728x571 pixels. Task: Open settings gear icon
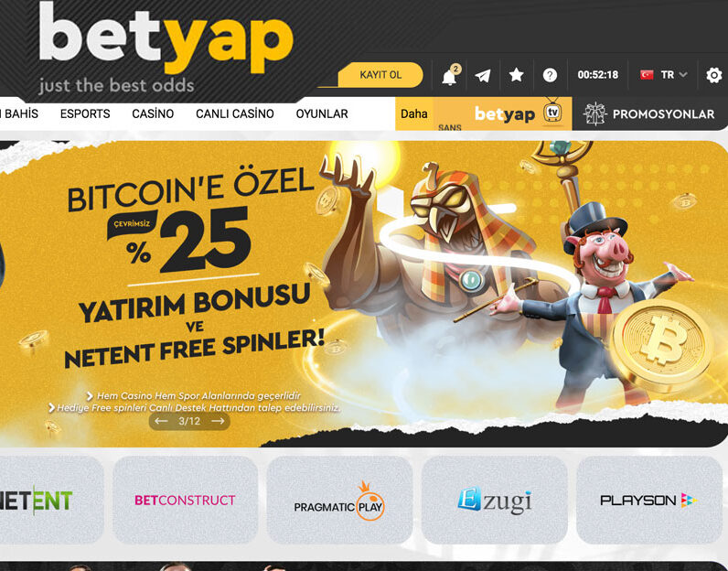click(714, 75)
